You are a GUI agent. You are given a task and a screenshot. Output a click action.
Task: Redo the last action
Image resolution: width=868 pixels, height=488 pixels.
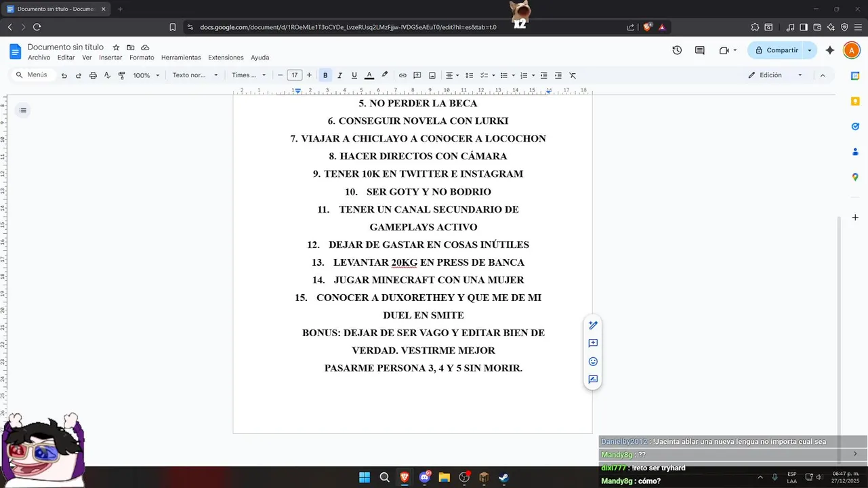(79, 75)
